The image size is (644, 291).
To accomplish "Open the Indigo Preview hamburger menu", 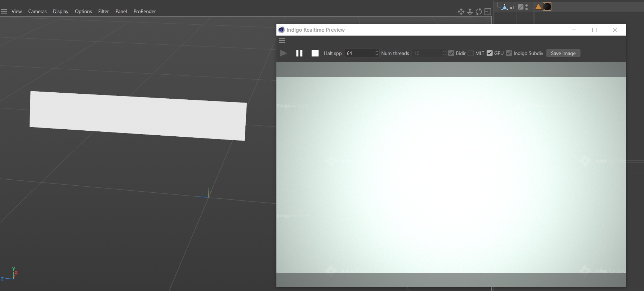I will point(282,41).
